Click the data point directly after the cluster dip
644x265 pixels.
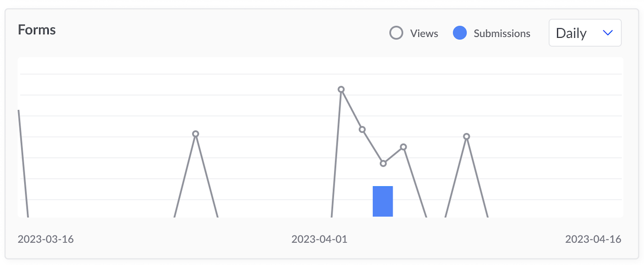404,147
